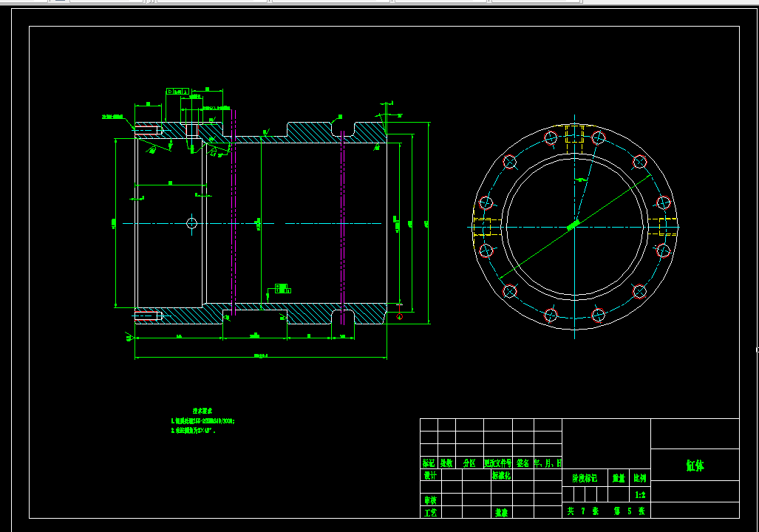759x532 pixels.
Task: Select the red datum circle below the right flange
Action: point(399,316)
